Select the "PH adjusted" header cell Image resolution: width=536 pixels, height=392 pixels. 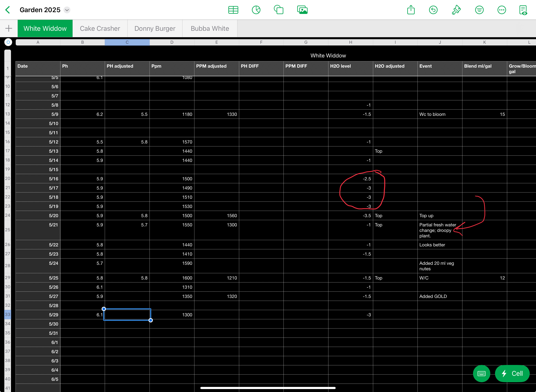click(127, 69)
